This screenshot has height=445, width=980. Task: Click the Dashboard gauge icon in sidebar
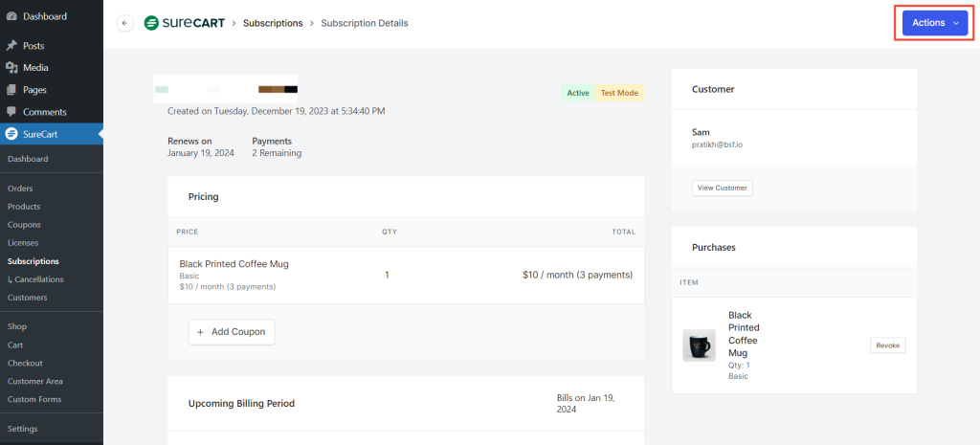pyautogui.click(x=11, y=16)
